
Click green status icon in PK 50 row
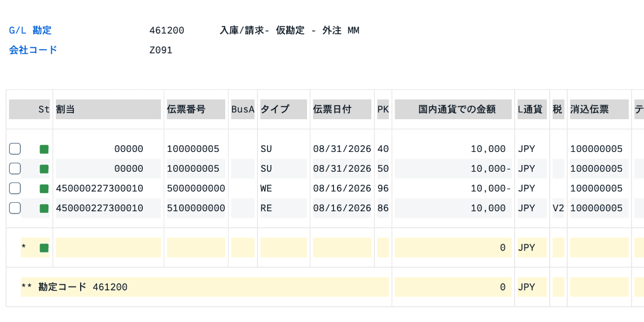coord(44,169)
